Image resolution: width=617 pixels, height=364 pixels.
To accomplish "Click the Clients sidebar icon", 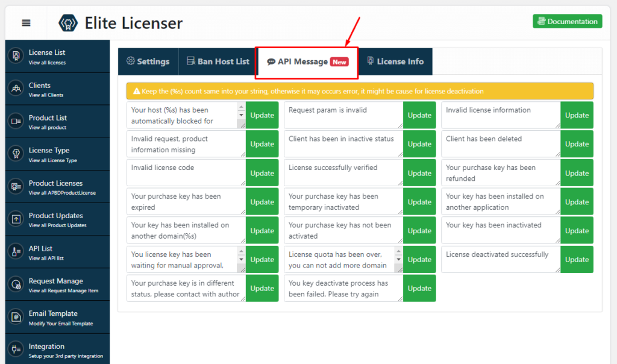I will (x=16, y=89).
